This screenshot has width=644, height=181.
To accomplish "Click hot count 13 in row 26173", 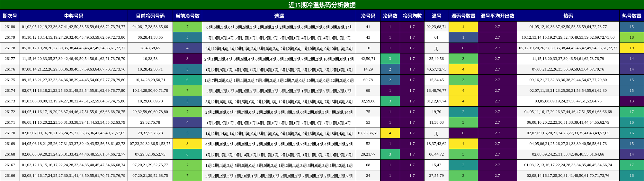I will [632, 101].
